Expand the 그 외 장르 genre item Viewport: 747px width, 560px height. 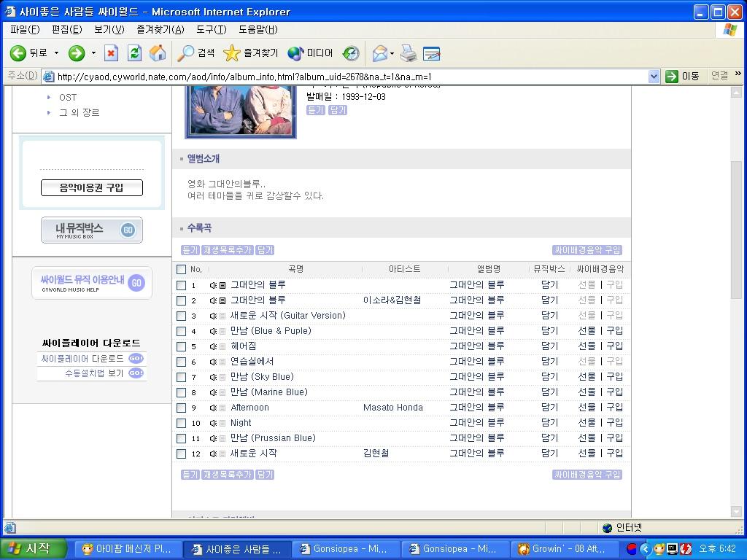click(79, 113)
